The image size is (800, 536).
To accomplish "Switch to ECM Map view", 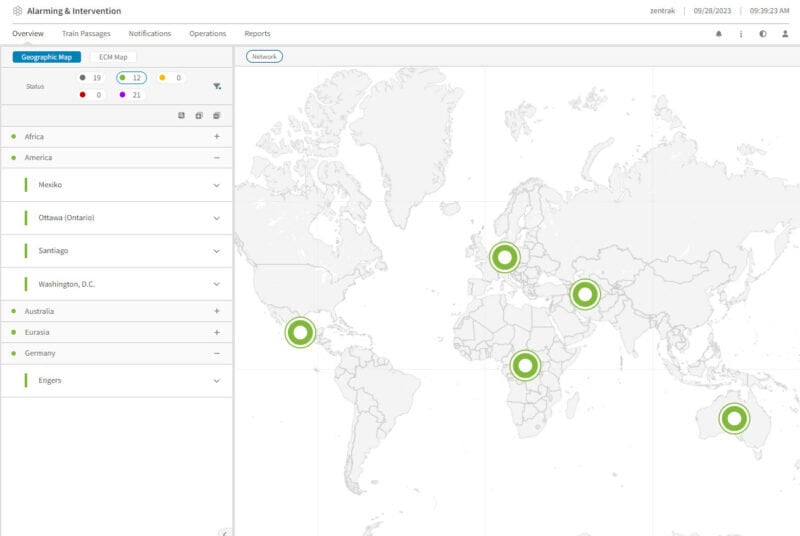I will [x=113, y=57].
